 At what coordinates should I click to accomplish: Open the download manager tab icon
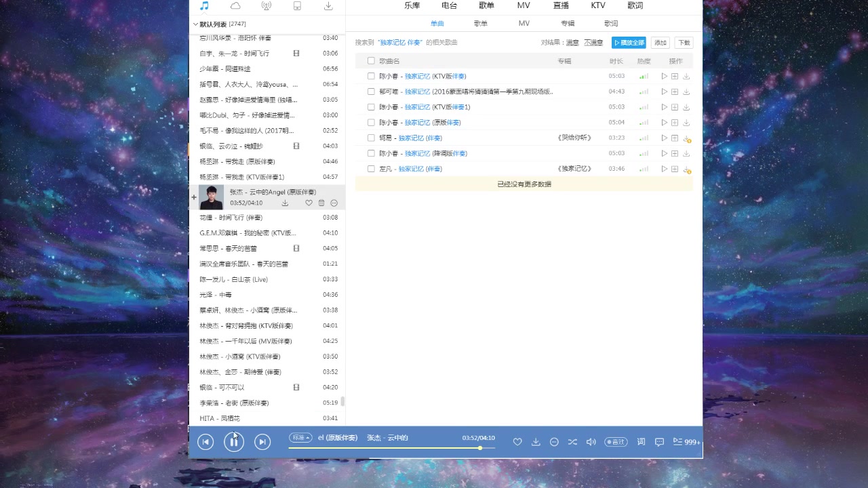(x=328, y=6)
